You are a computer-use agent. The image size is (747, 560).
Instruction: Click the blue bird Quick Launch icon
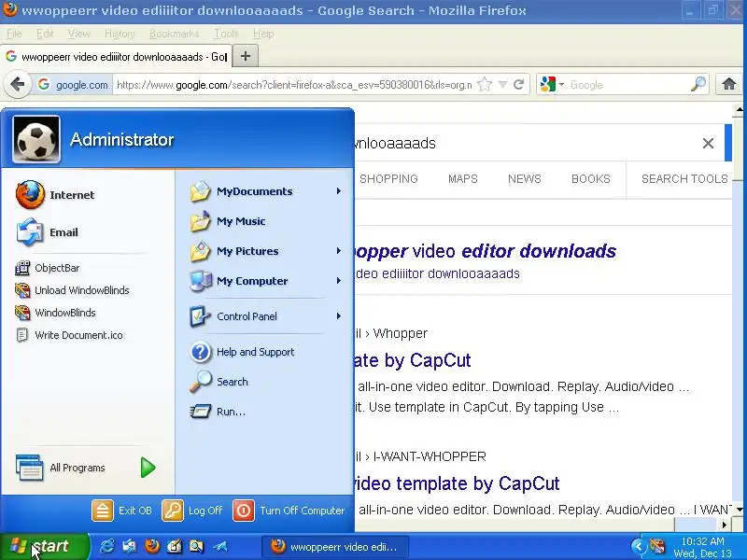[220, 546]
